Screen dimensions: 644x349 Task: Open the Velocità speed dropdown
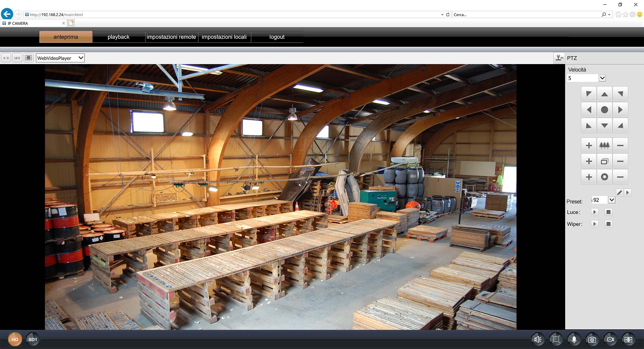pyautogui.click(x=602, y=78)
